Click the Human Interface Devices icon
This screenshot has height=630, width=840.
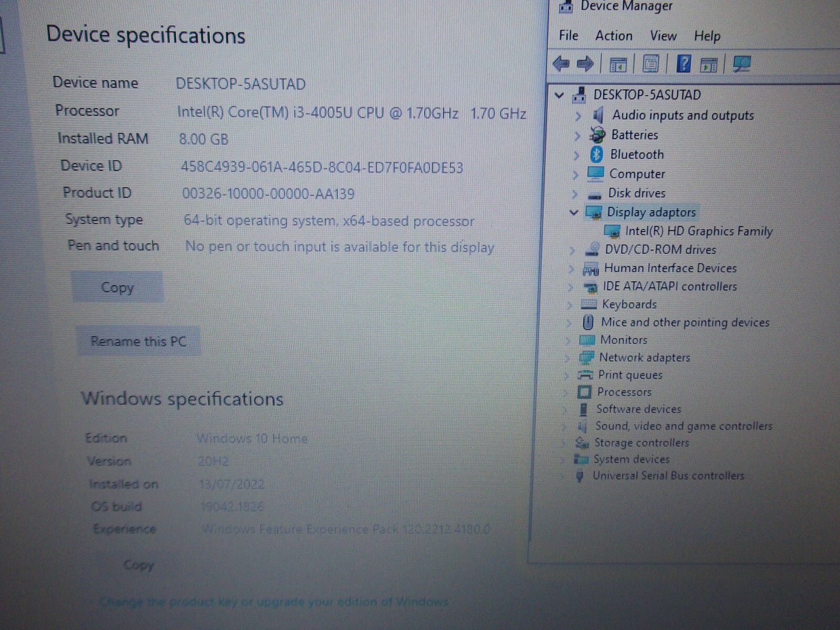coord(591,269)
